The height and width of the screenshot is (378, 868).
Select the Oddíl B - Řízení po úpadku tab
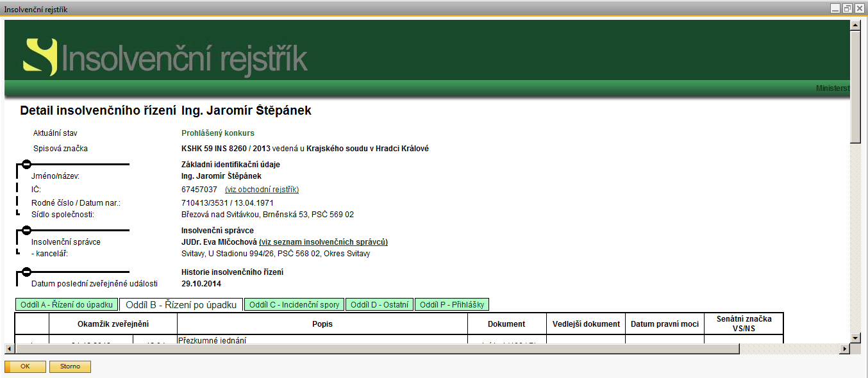pyautogui.click(x=181, y=305)
